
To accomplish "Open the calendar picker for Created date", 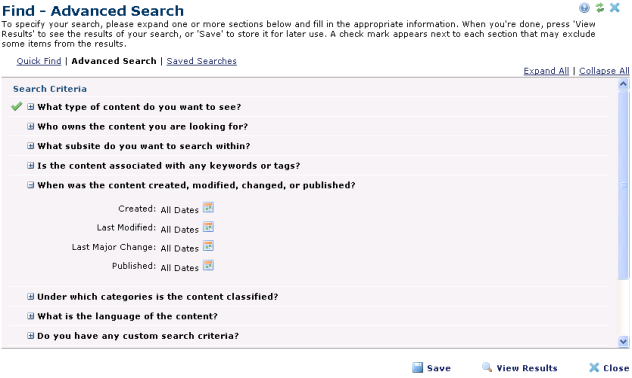I will click(208, 208).
